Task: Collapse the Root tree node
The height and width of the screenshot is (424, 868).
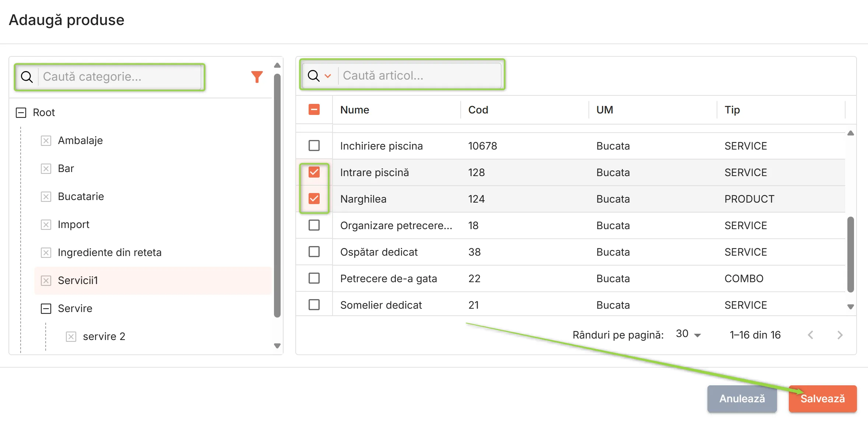Action: 21,113
